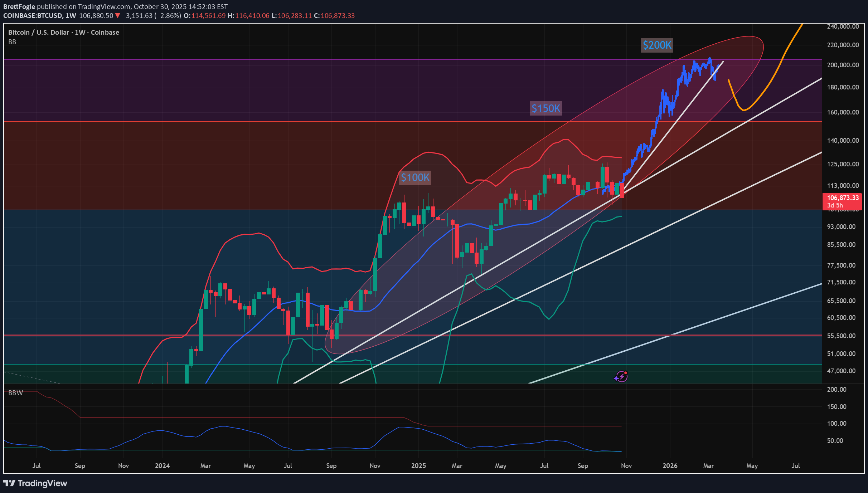Open the BBW indicator legend
The image size is (868, 493).
(x=15, y=393)
